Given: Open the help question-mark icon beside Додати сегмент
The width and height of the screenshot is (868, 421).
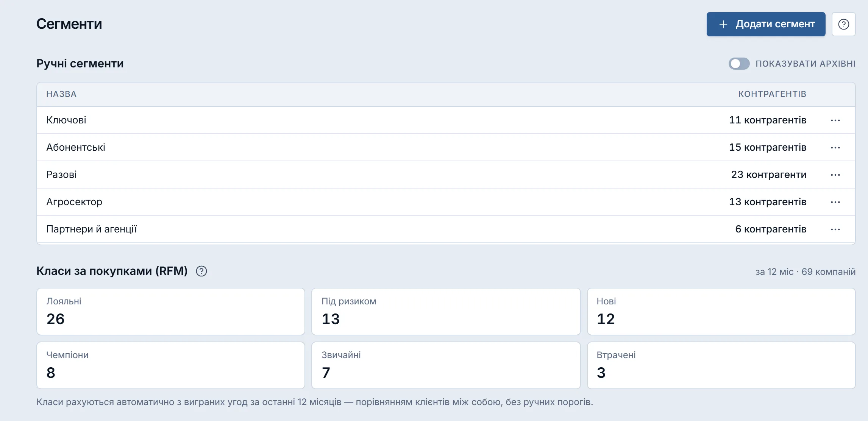Looking at the screenshot, I should pyautogui.click(x=844, y=24).
